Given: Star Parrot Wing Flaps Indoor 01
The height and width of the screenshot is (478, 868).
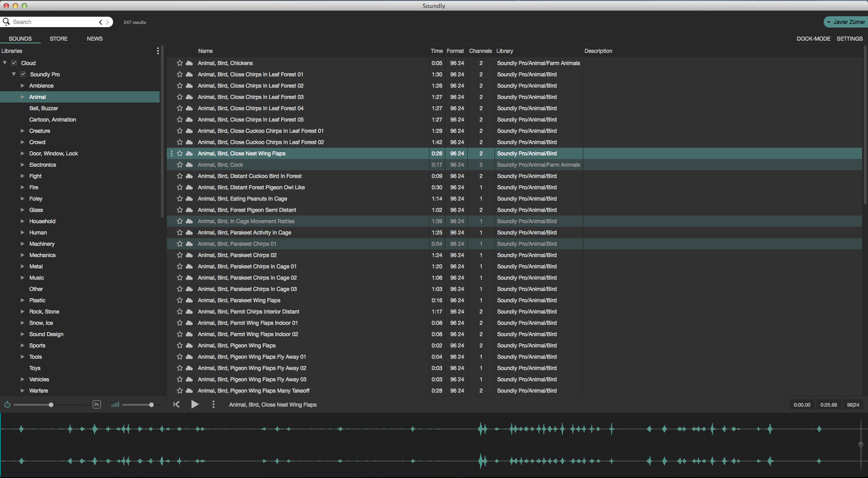Looking at the screenshot, I should [179, 323].
